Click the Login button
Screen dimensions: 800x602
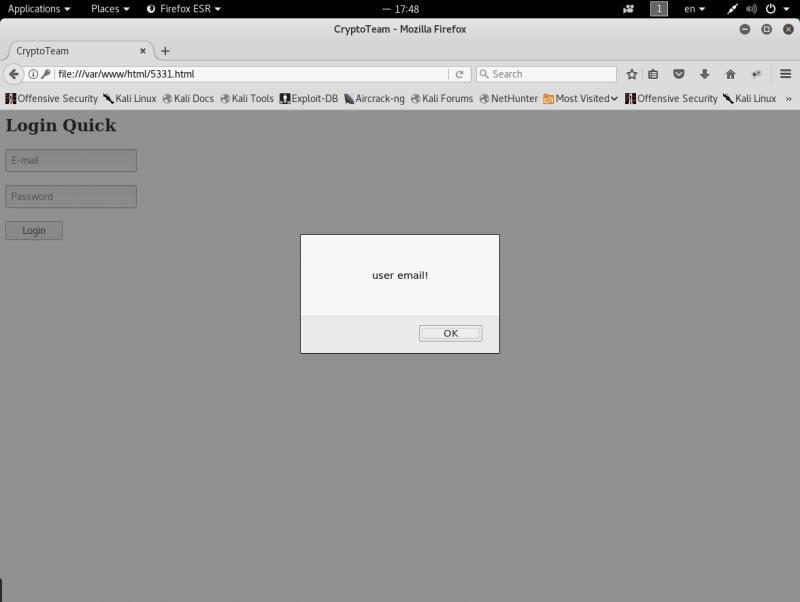(34, 231)
